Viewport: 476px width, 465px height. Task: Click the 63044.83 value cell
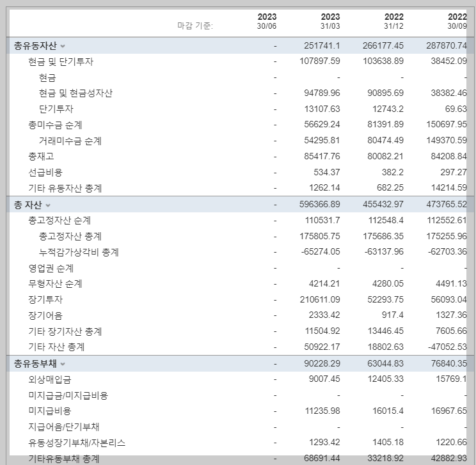click(x=386, y=363)
